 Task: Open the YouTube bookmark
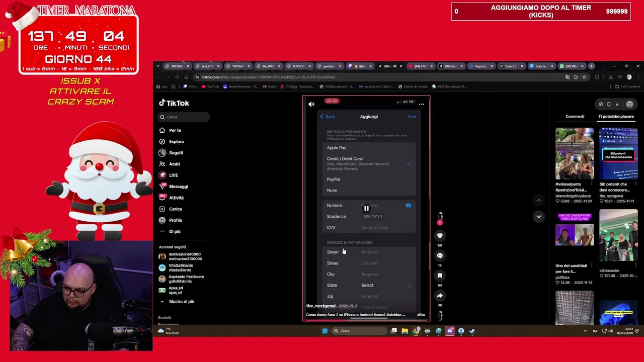click(x=210, y=86)
